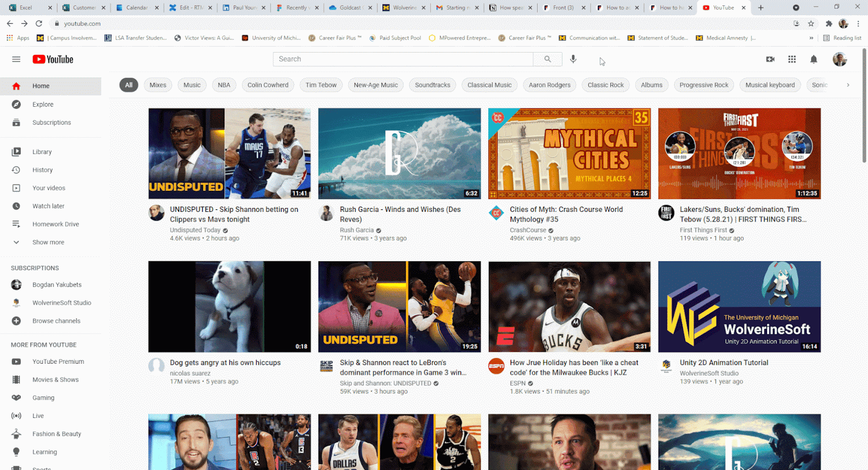Select the Music filter chip
This screenshot has height=470, width=868.
point(192,85)
